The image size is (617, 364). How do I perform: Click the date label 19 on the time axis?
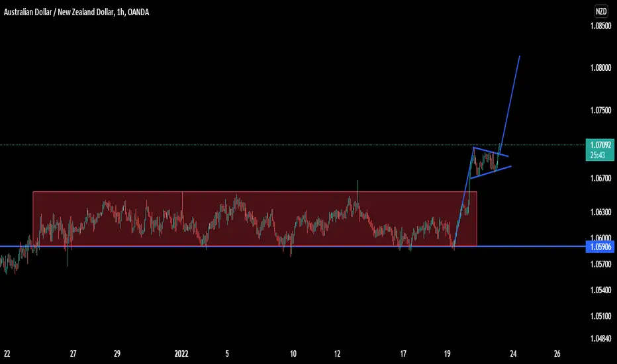click(448, 354)
